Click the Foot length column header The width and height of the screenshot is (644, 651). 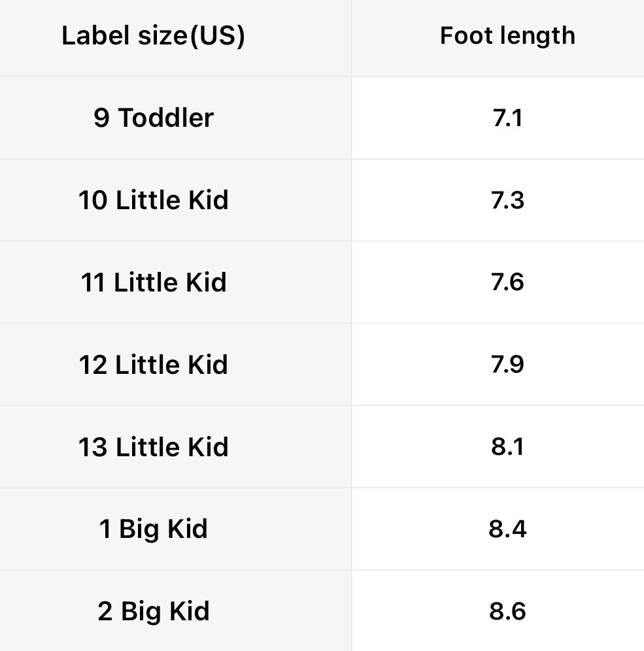(x=507, y=36)
